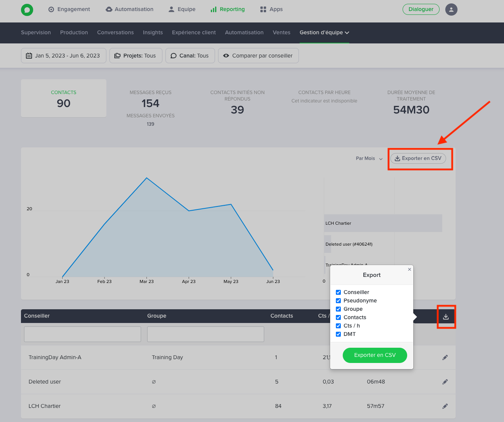The image size is (504, 422).
Task: Edit the LCH Chartier row pencil
Action: click(x=445, y=406)
